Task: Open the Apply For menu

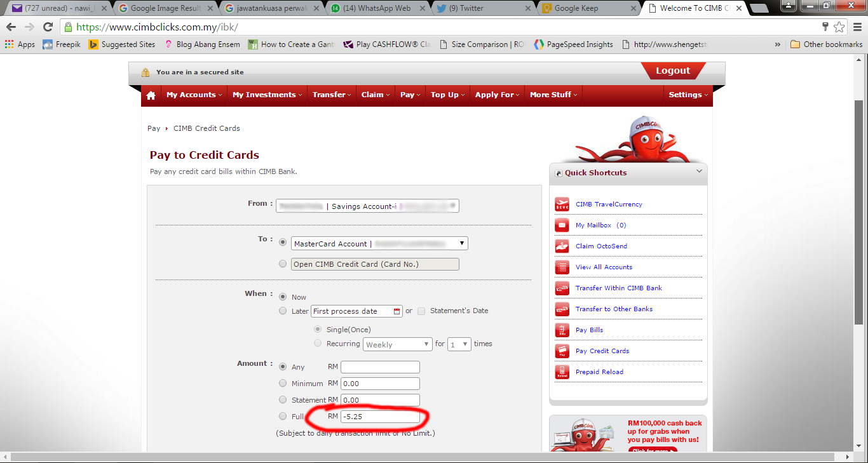Action: pyautogui.click(x=498, y=95)
